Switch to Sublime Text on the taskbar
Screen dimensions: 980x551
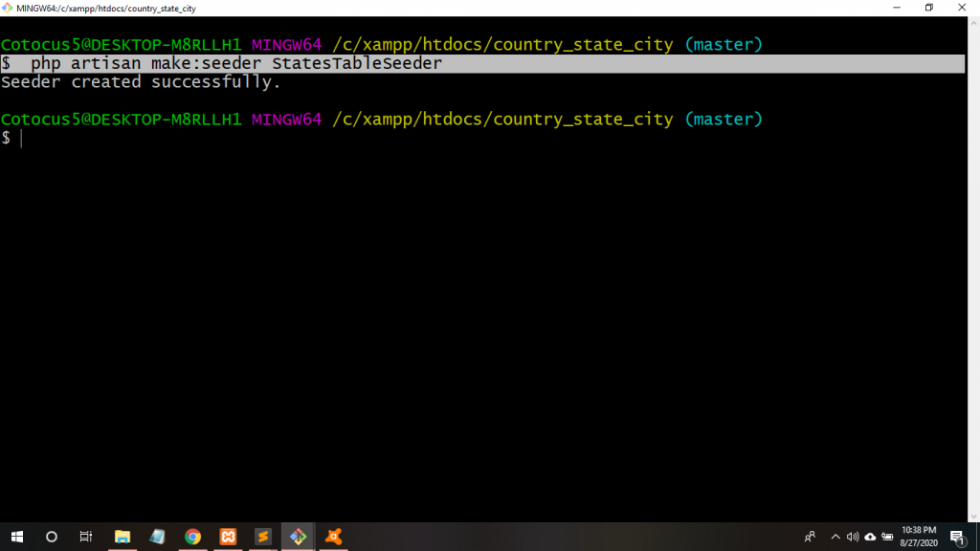pos(263,537)
